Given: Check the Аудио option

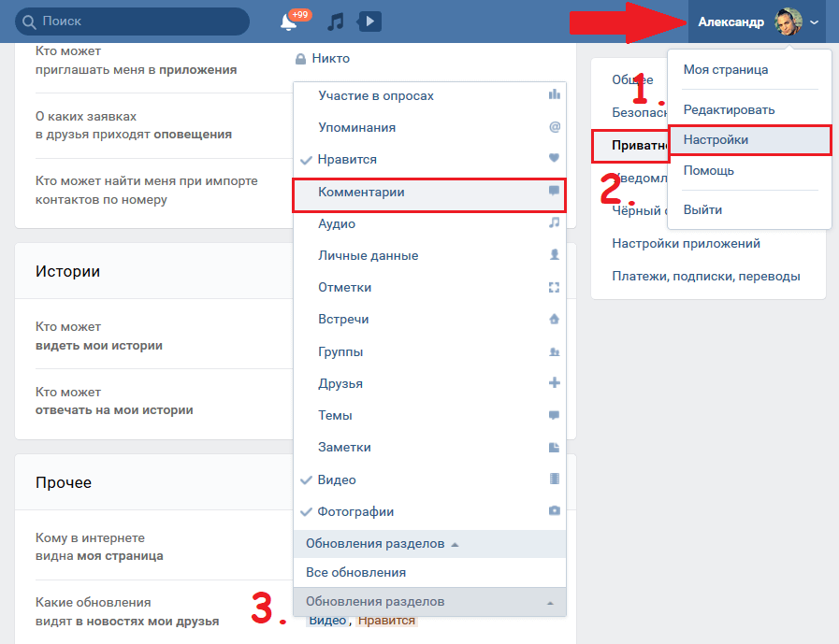Looking at the screenshot, I should (429, 223).
